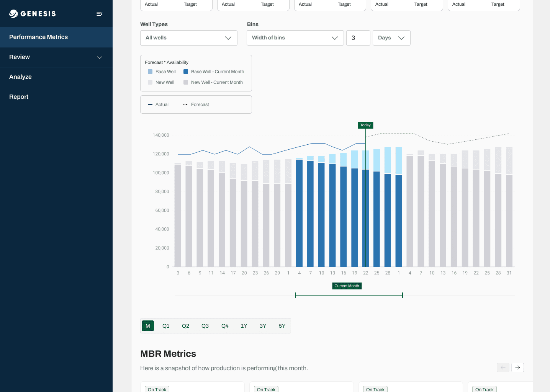The width and height of the screenshot is (550, 392).
Task: Open the Width of bins dropdown
Action: pos(295,38)
